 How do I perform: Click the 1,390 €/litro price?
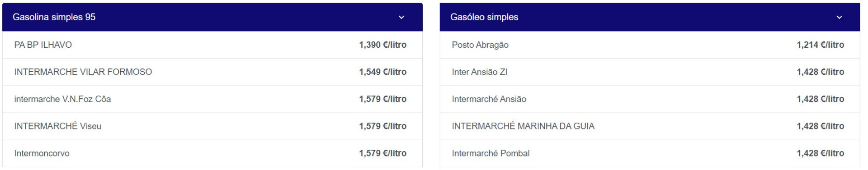[x=382, y=45]
